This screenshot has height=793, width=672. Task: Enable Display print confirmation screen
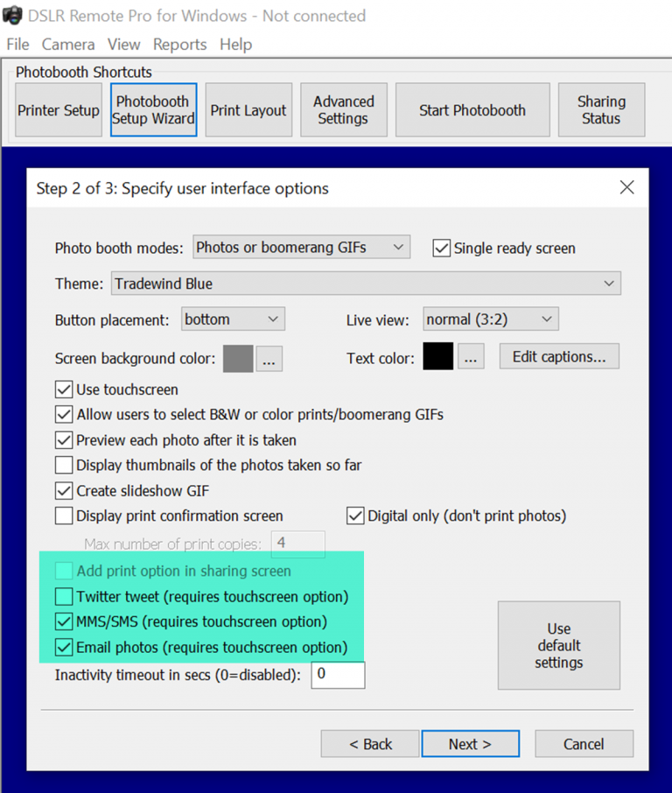[x=64, y=516]
